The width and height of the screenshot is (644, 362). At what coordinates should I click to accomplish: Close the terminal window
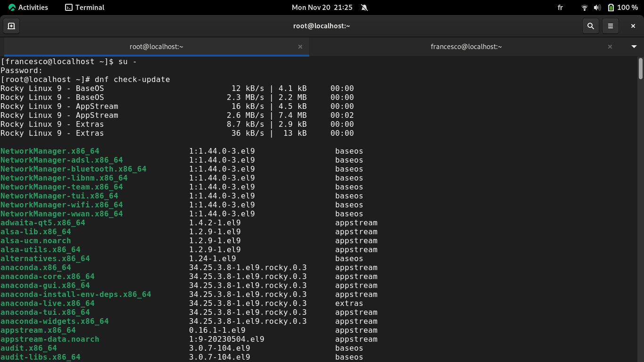click(633, 26)
